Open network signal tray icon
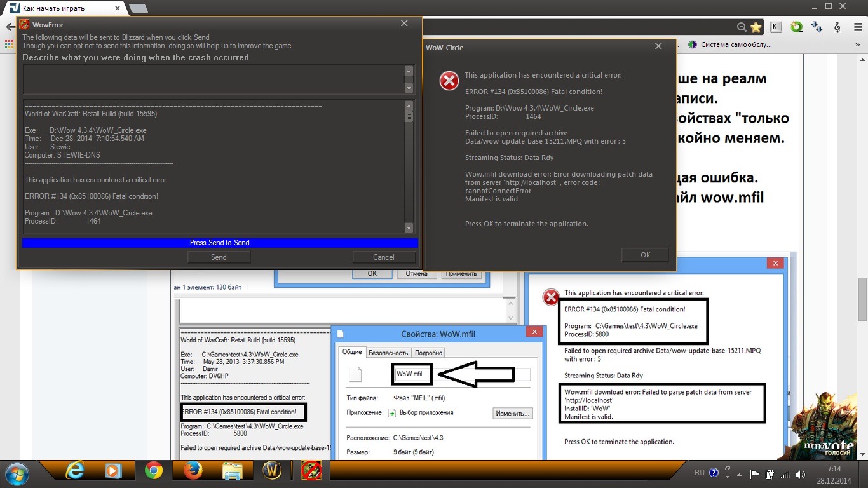The height and width of the screenshot is (488, 868). [x=785, y=474]
